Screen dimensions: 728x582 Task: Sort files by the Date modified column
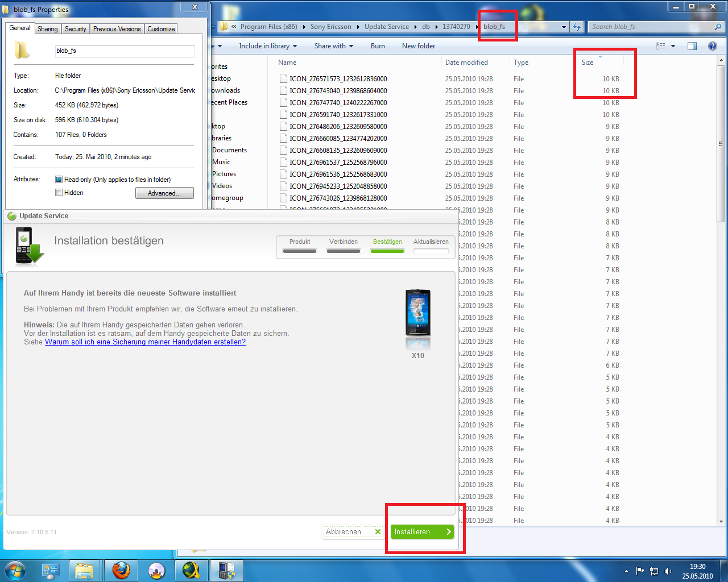[466, 63]
